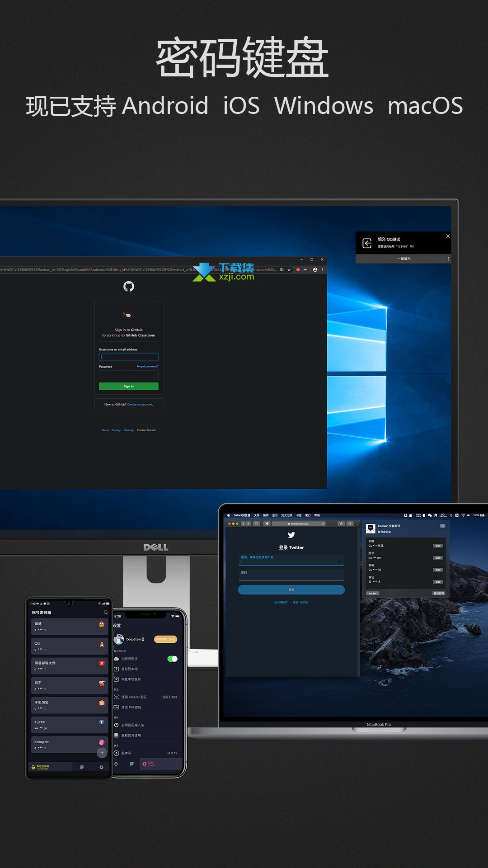
Task: Tap the 备份到本地 upload icon
Action: coord(116,669)
